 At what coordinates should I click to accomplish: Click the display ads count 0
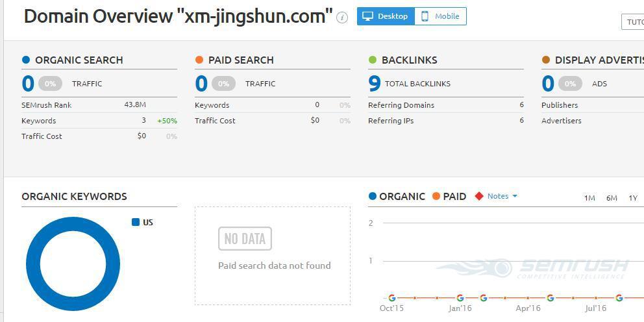(x=548, y=84)
